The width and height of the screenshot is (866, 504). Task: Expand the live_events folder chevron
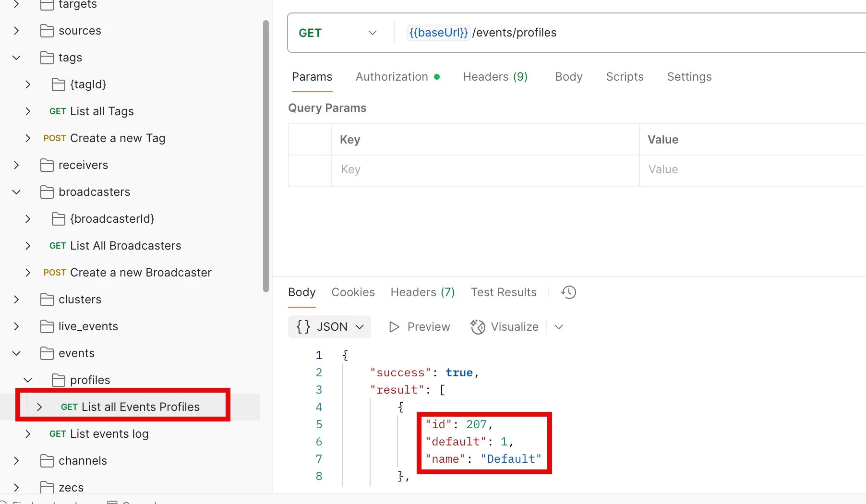click(x=16, y=326)
